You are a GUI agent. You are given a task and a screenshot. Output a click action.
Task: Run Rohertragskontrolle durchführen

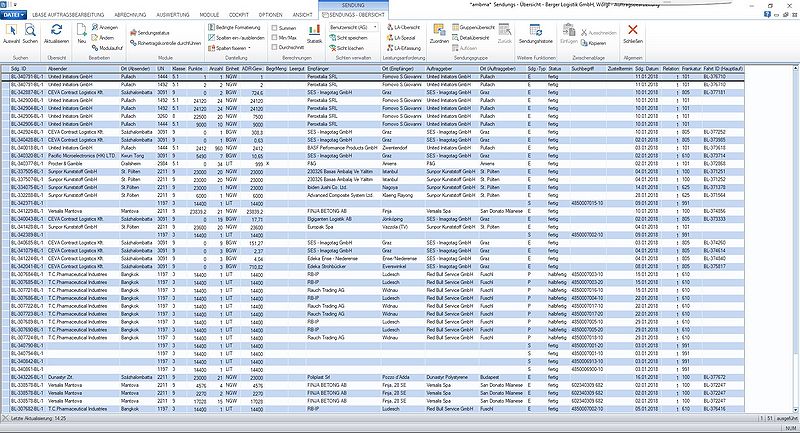tap(165, 43)
